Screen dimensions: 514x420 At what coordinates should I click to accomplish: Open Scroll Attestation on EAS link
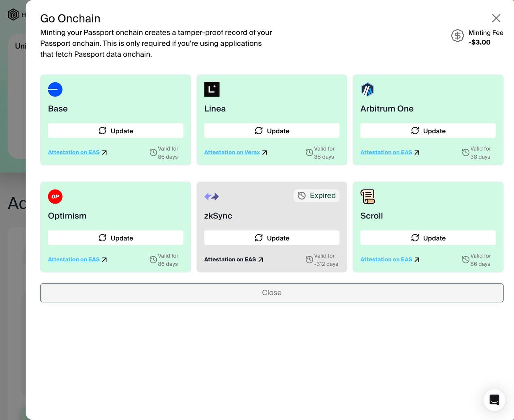point(390,260)
